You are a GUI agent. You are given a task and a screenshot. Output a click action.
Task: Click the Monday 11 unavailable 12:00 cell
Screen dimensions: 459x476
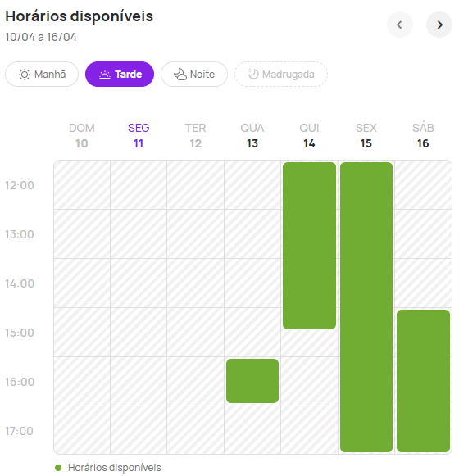(139, 185)
